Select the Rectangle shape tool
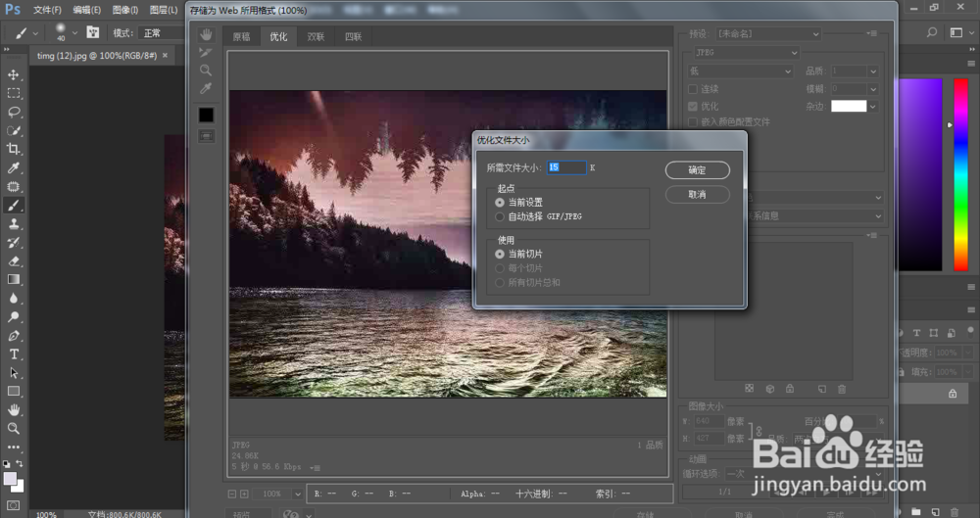 click(13, 391)
